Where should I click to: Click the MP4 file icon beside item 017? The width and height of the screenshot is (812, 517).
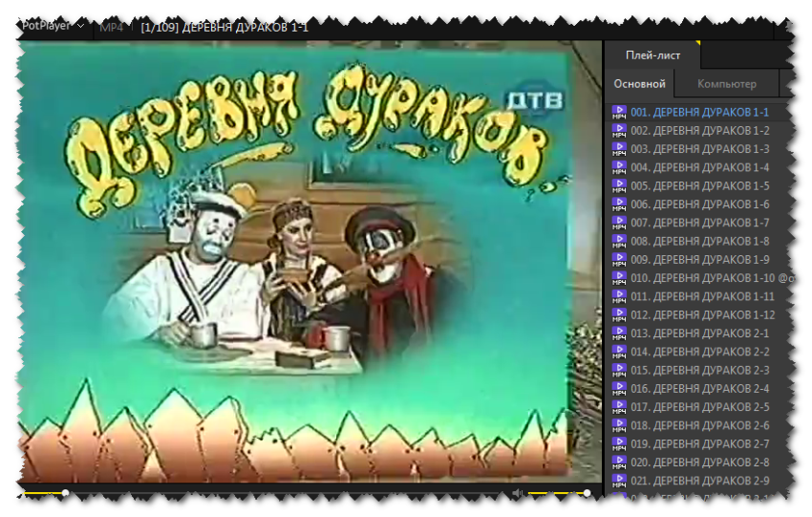[619, 407]
